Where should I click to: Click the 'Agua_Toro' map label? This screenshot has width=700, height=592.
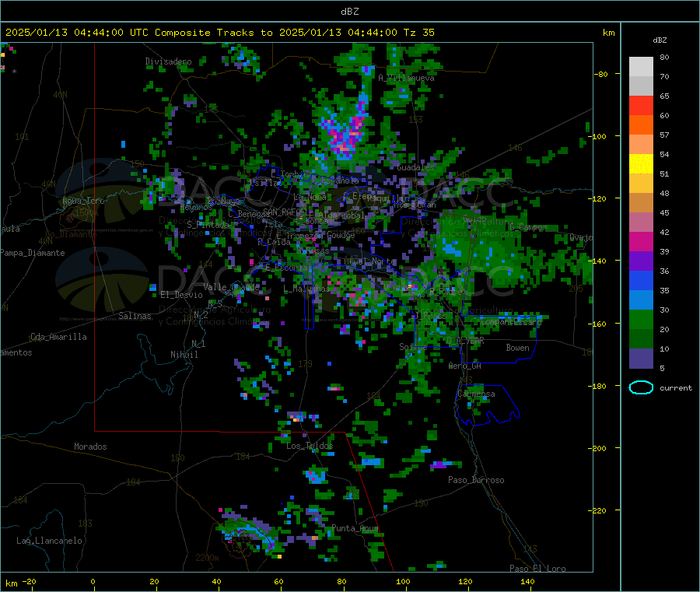tap(83, 201)
